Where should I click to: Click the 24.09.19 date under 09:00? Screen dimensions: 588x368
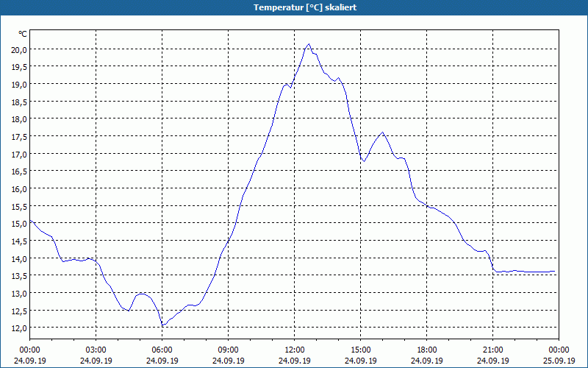pyautogui.click(x=228, y=361)
